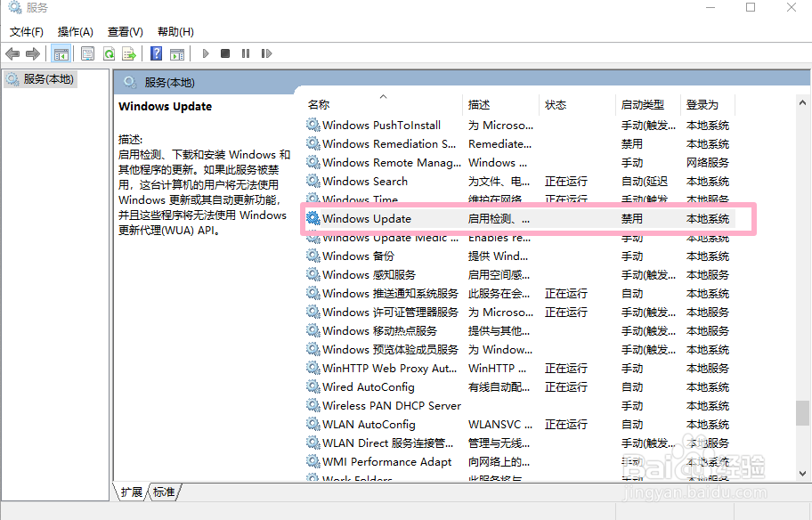Switch to the 标准 tab
The image size is (812, 520).
coord(164,492)
